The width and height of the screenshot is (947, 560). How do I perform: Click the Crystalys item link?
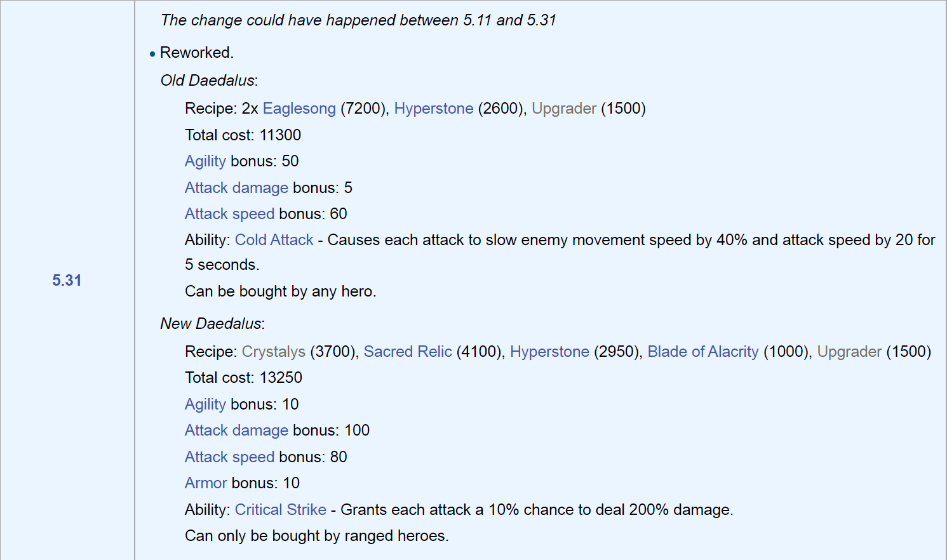pos(274,352)
